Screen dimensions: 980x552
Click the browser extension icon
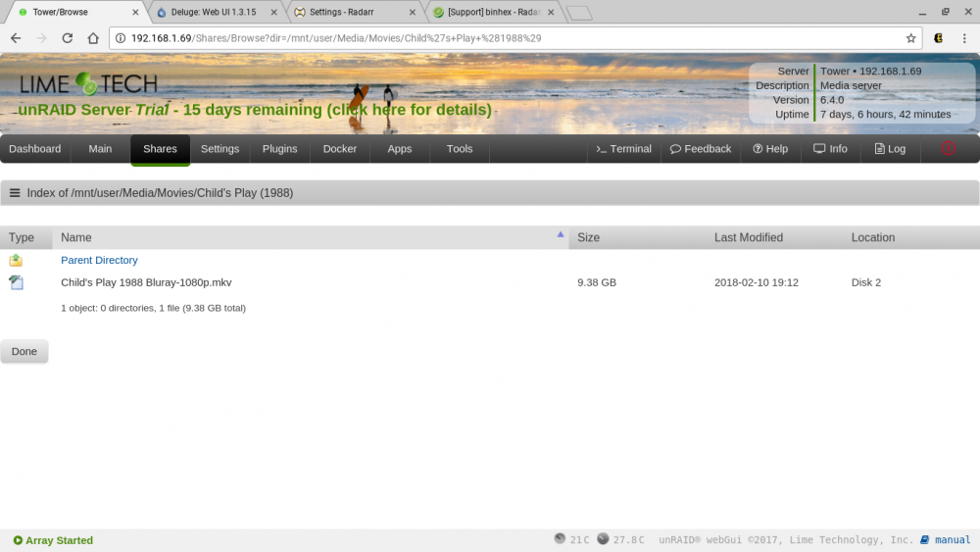tap(938, 38)
